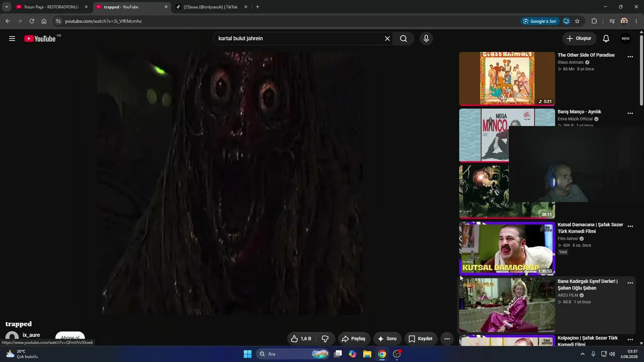644x362 pixels.
Task: Open the ARZU FİLM channel name
Action: tap(568, 295)
